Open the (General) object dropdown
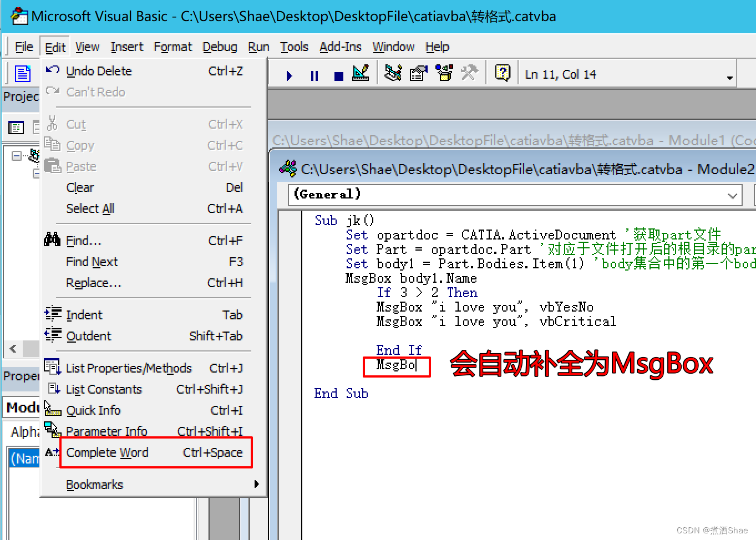The width and height of the screenshot is (756, 540). click(x=732, y=195)
